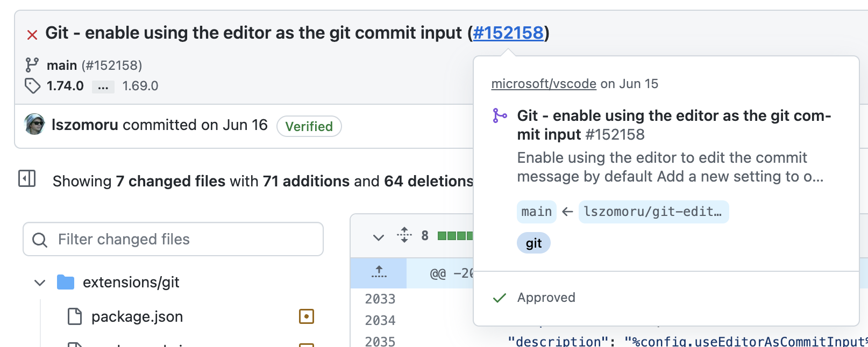The height and width of the screenshot is (347, 868).
Task: Collapse the file tree side panel icon
Action: (x=26, y=178)
